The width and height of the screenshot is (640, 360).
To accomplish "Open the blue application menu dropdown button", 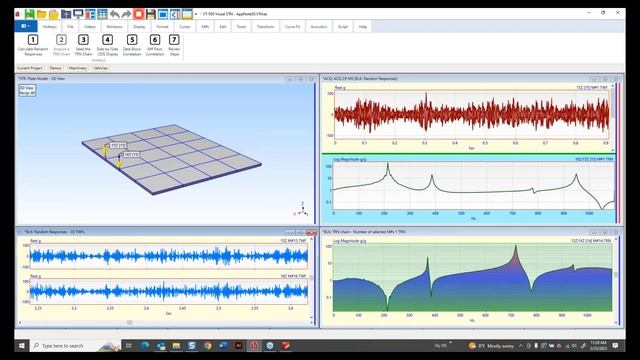I will (26, 26).
